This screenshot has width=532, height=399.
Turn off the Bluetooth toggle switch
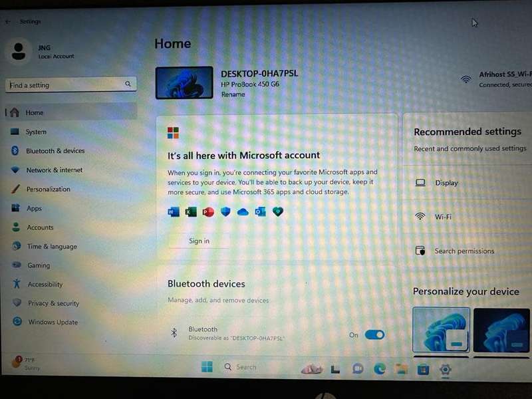(x=374, y=335)
